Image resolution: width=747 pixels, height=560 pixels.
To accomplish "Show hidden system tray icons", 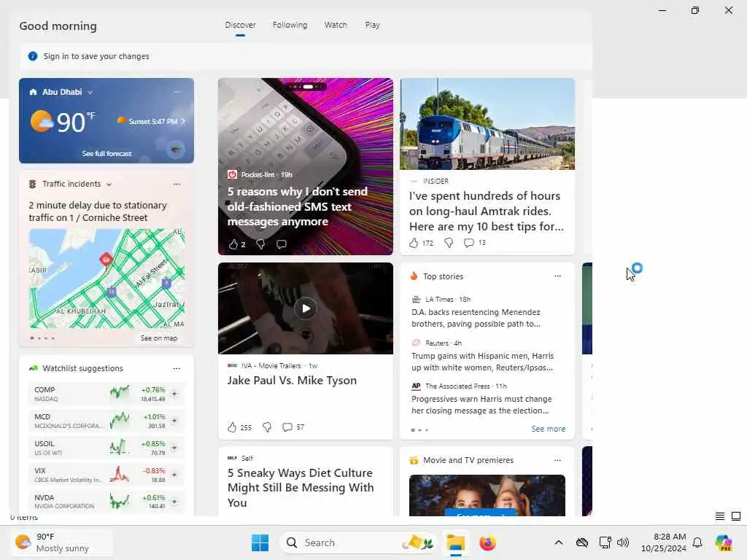I will [x=558, y=542].
